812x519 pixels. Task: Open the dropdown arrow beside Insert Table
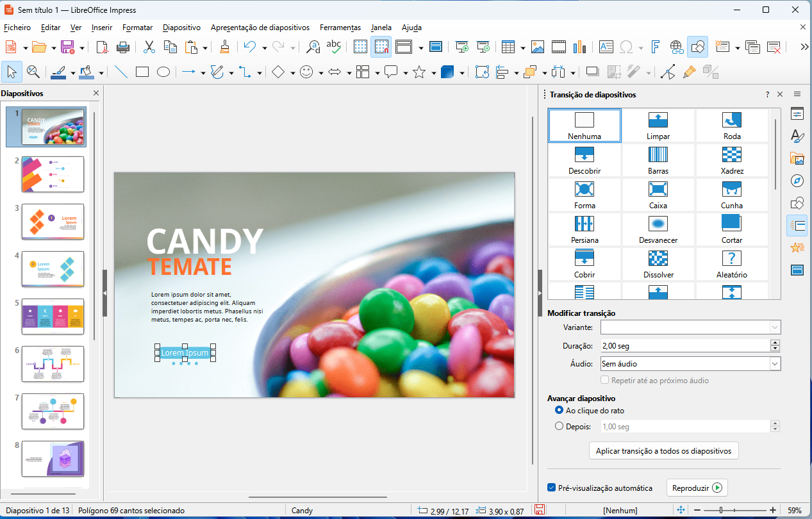click(x=523, y=47)
